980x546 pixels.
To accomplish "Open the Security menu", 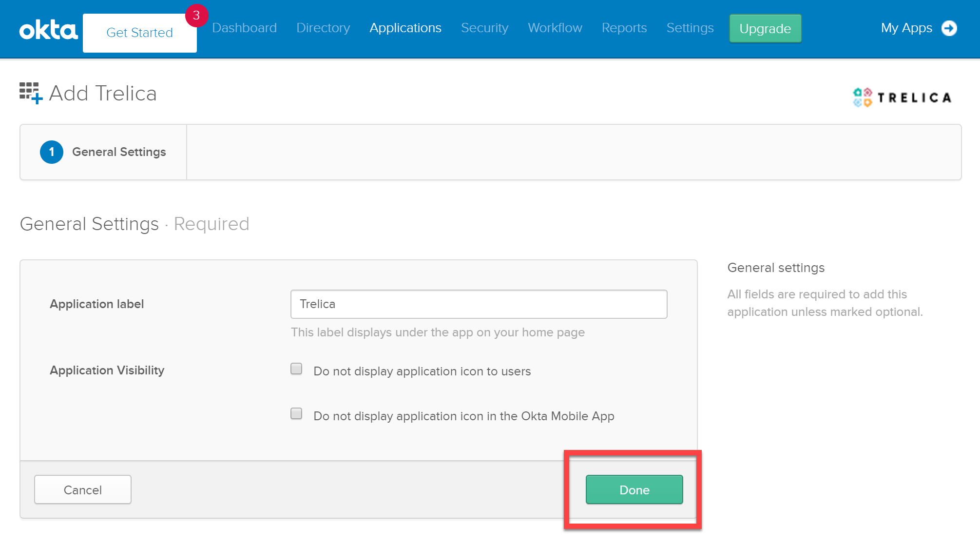I will click(484, 28).
